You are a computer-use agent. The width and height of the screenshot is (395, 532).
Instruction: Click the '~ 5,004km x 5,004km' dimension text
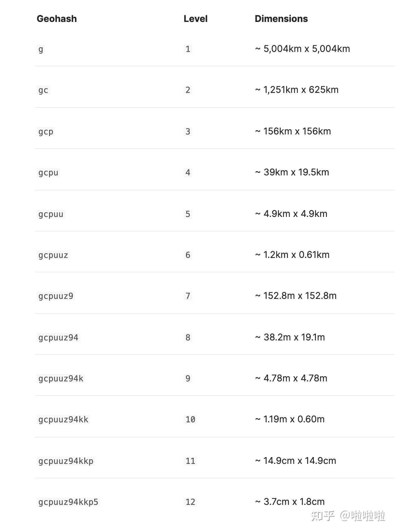click(x=302, y=49)
